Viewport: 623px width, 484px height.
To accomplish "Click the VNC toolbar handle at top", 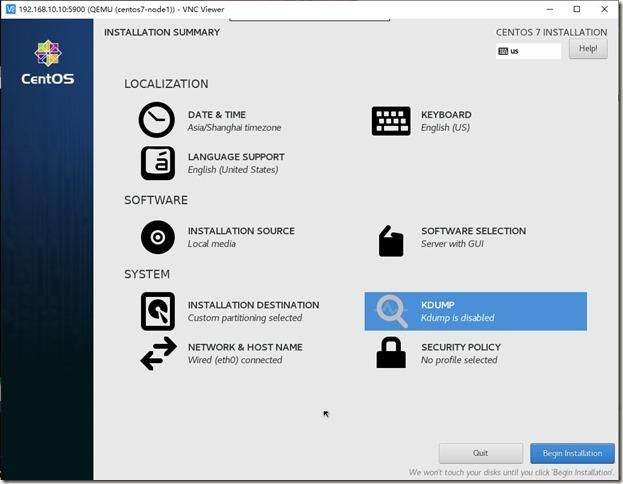I will pyautogui.click(x=310, y=19).
